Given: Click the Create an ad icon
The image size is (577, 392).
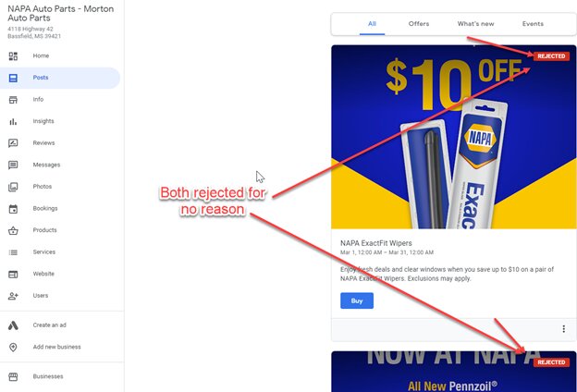Looking at the screenshot, I should click(x=13, y=325).
